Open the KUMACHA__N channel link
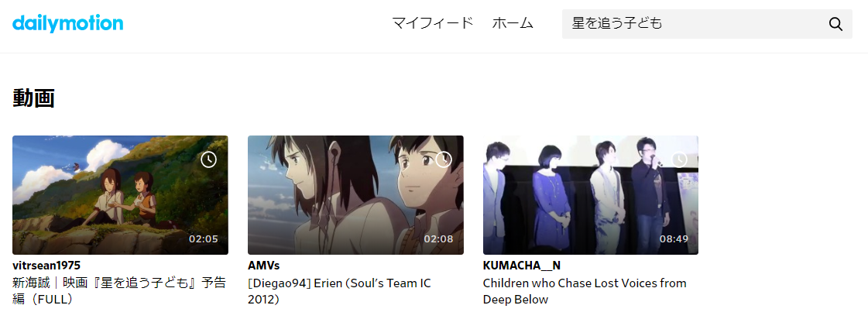The width and height of the screenshot is (868, 319). coord(521,266)
